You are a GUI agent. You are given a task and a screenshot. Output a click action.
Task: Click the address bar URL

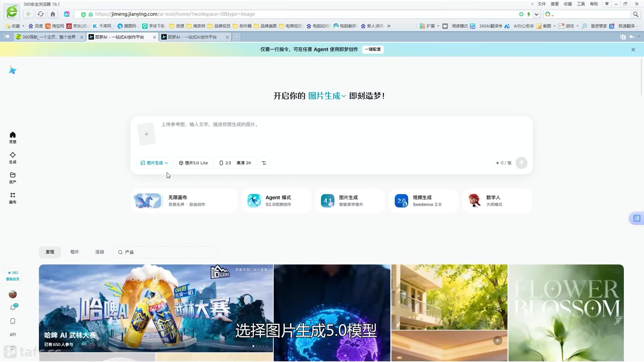[x=175, y=14]
